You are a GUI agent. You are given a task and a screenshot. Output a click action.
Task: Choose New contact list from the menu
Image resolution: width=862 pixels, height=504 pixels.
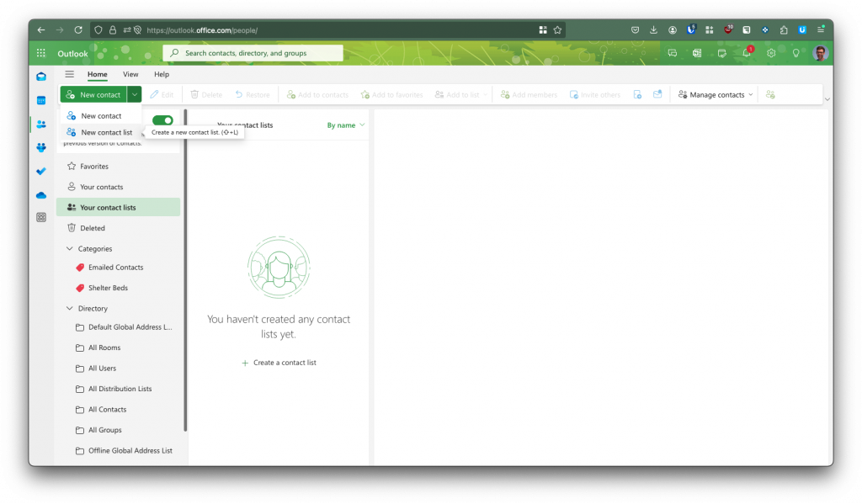click(106, 132)
